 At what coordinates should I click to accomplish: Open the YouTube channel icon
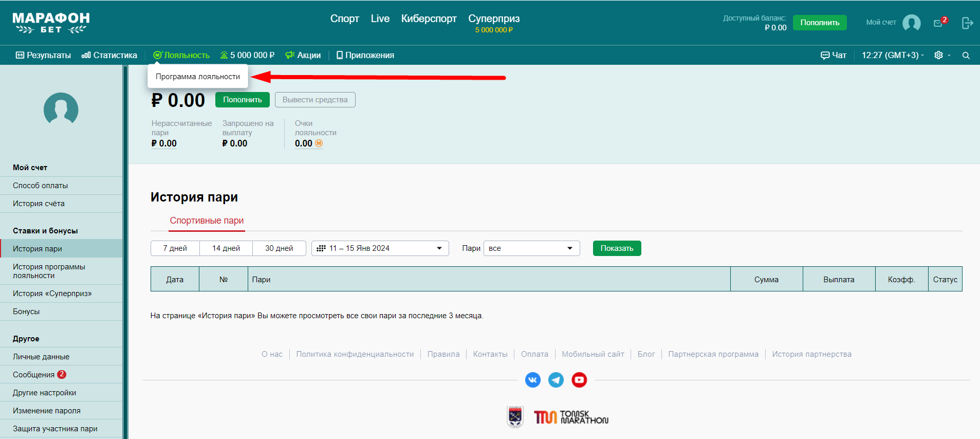[x=579, y=380]
